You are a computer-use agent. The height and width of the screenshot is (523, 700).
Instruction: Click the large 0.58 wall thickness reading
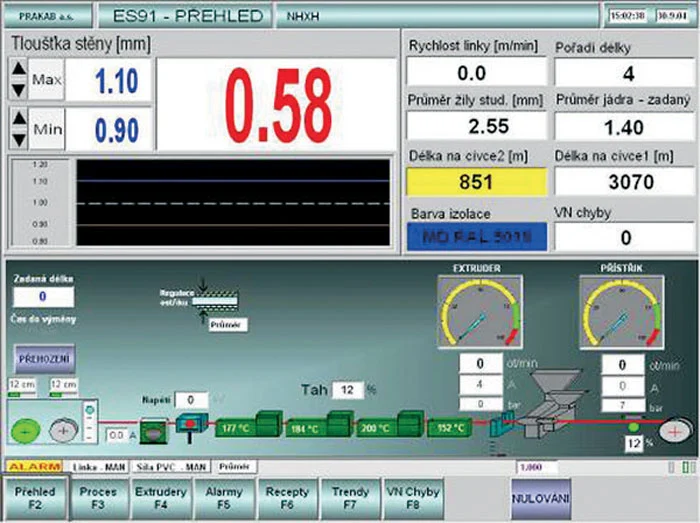pos(277,105)
